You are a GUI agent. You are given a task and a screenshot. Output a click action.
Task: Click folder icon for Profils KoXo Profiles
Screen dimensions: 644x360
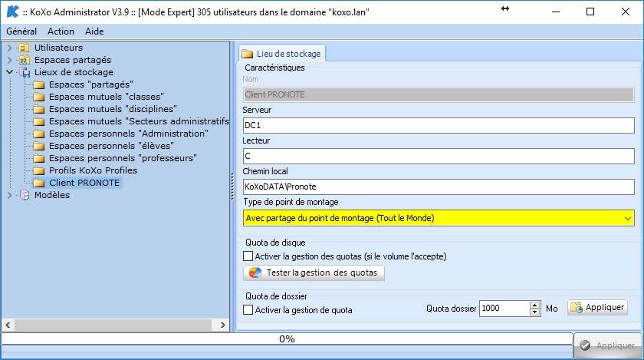tap(39, 170)
